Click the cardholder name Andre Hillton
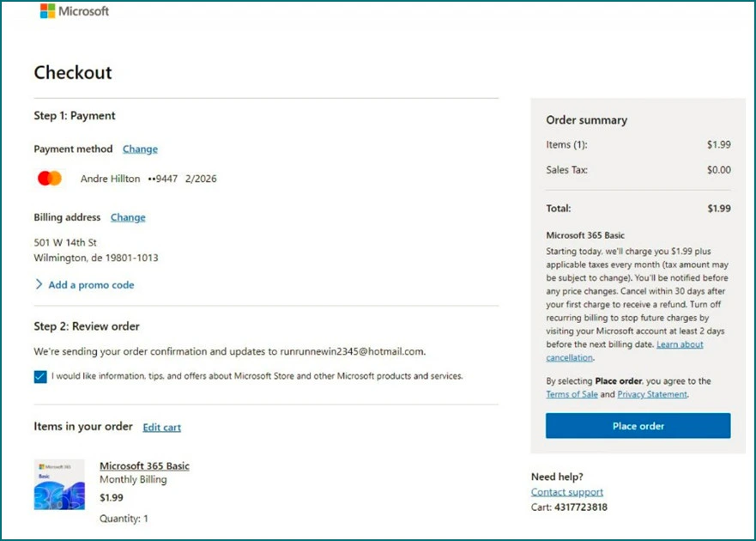Image resolution: width=756 pixels, height=541 pixels. [110, 179]
